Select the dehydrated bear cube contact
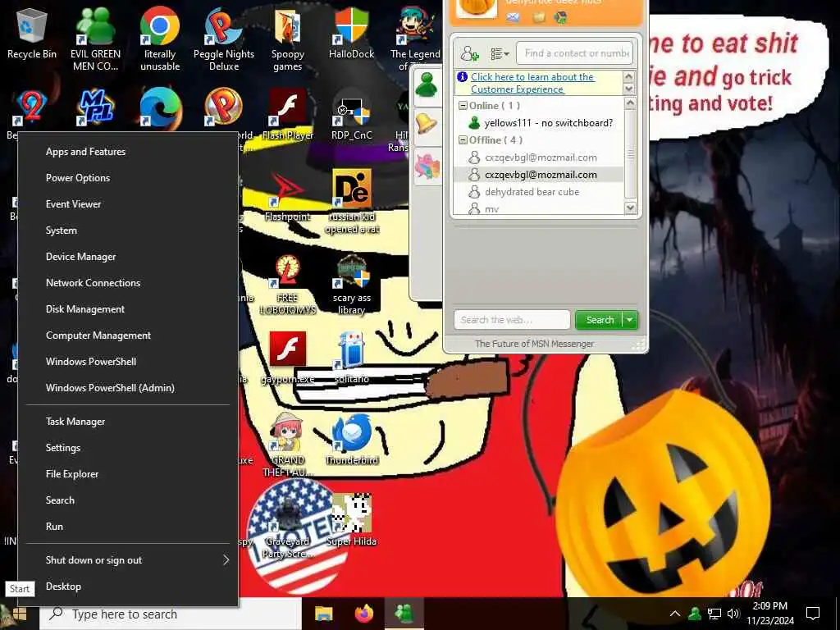 tap(538, 192)
